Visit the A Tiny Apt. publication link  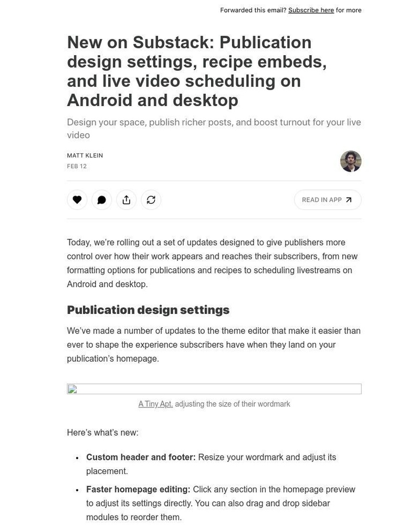click(x=155, y=403)
